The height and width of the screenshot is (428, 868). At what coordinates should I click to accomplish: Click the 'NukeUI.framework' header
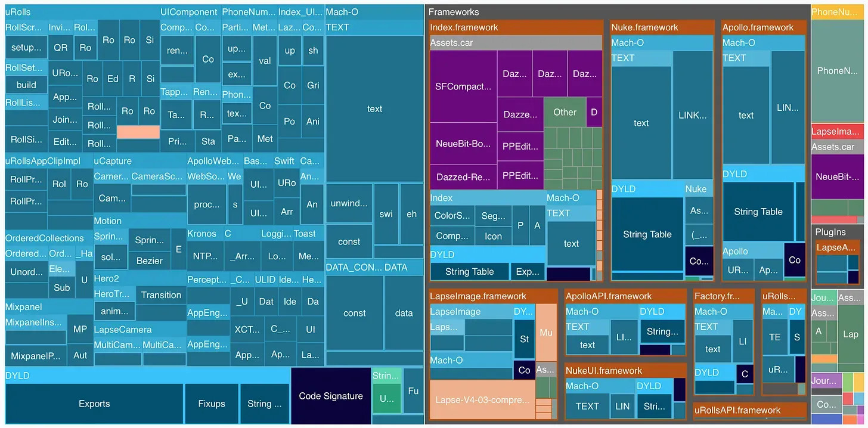tap(625, 371)
